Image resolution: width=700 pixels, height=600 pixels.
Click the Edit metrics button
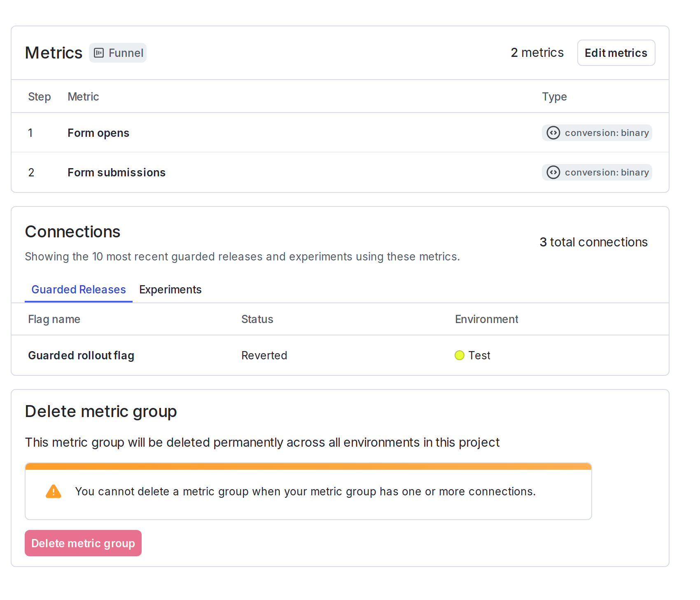tap(616, 53)
